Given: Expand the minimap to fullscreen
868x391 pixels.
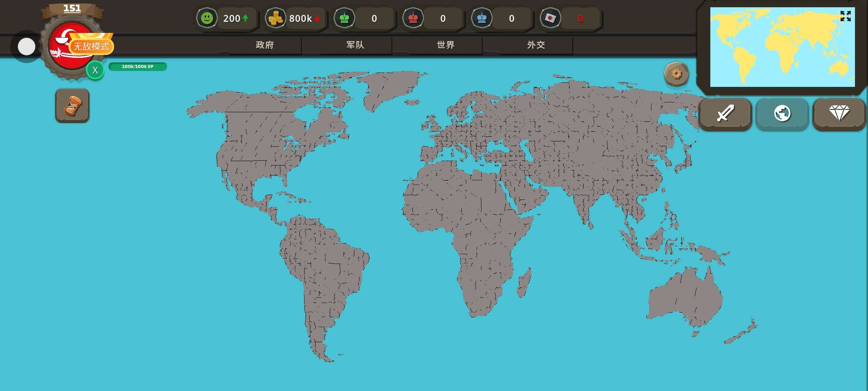Looking at the screenshot, I should (845, 16).
